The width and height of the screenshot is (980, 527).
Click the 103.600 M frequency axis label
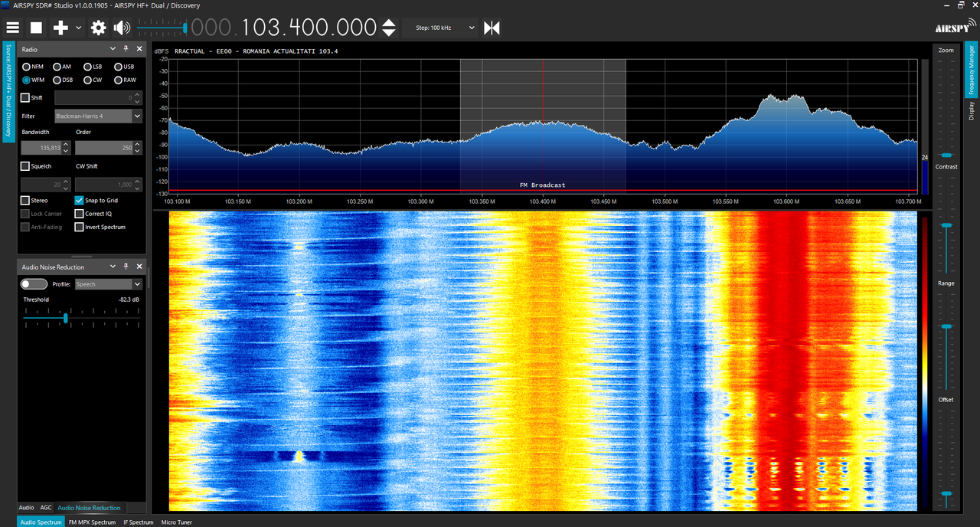coord(786,201)
